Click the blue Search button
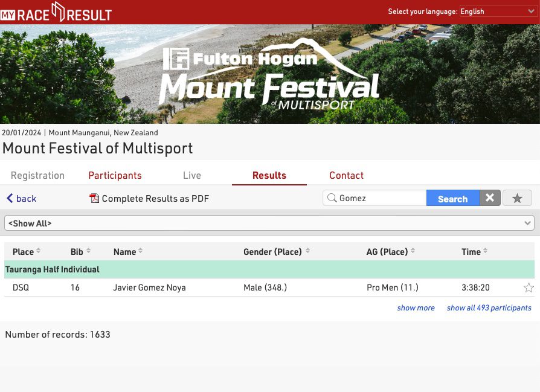The height and width of the screenshot is (392, 540). 452,198
